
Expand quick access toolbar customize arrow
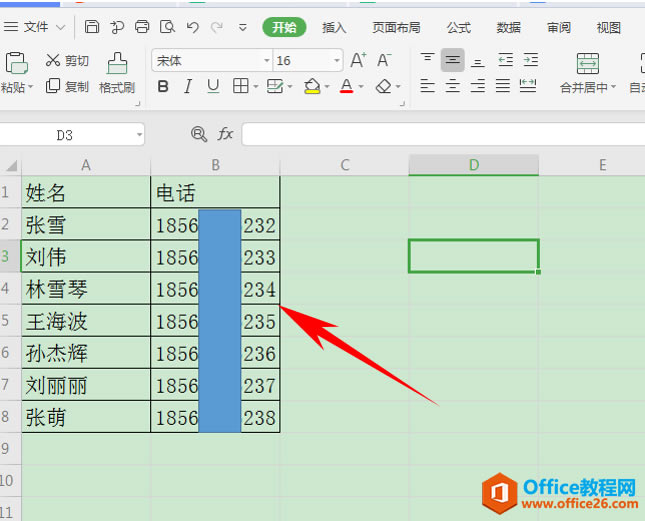[x=243, y=28]
